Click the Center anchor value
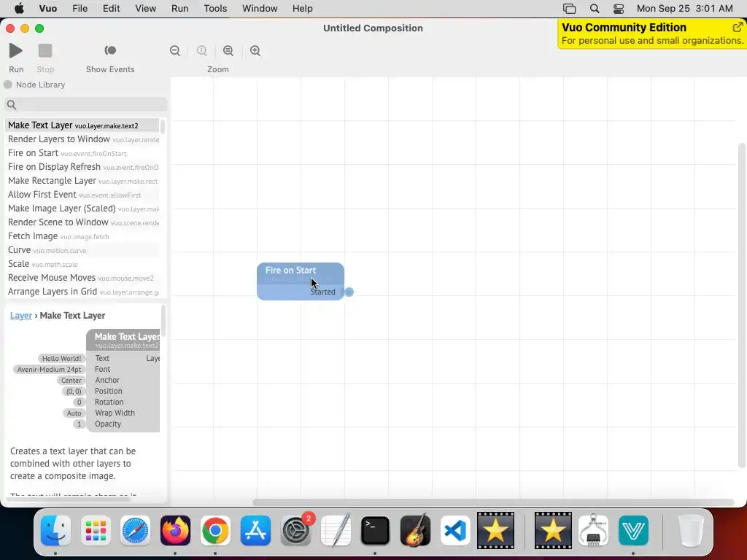This screenshot has width=747, height=560. 71,380
